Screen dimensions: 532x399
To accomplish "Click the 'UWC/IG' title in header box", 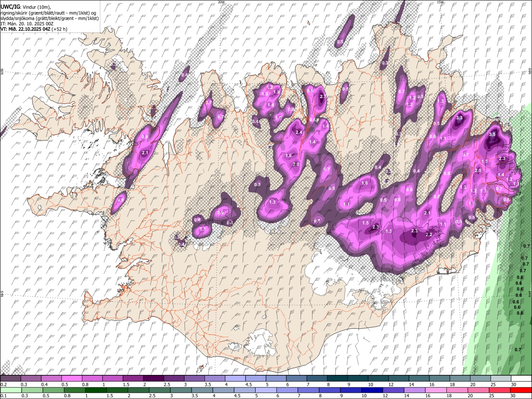I will [10, 6].
